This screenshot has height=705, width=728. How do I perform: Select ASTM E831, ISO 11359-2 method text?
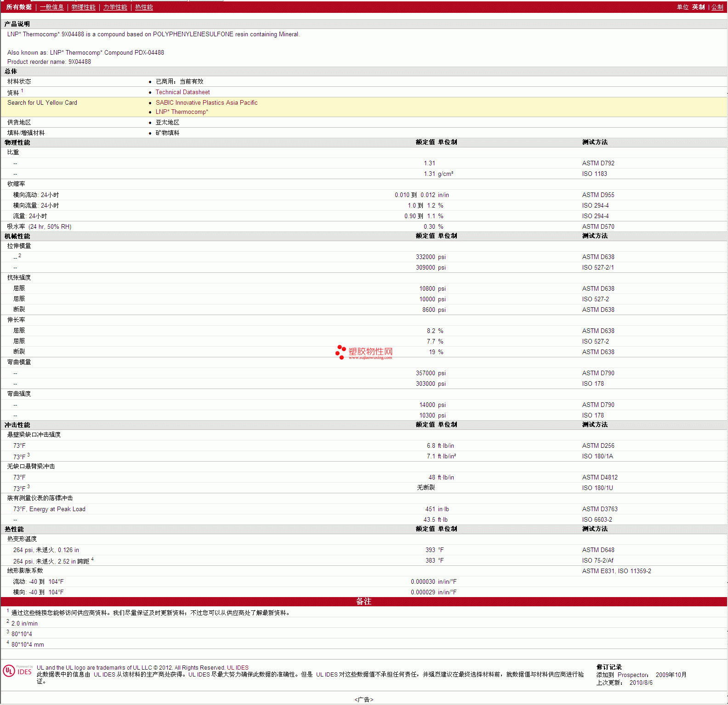click(x=616, y=571)
